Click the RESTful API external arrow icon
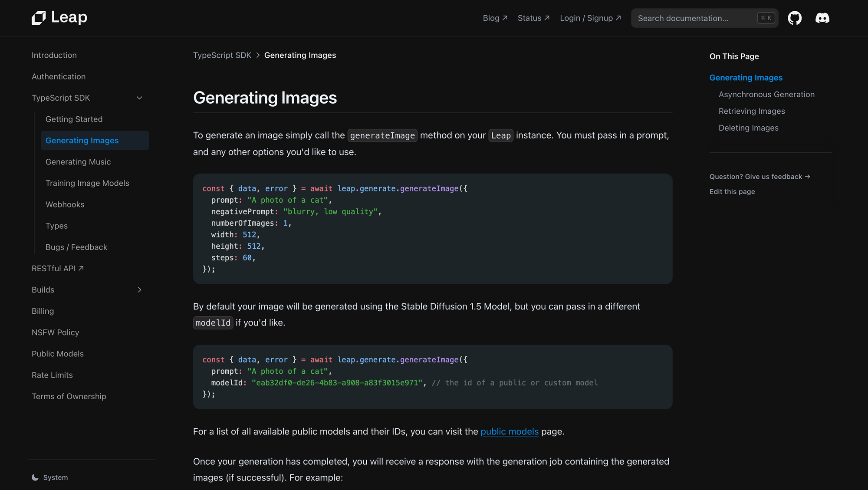This screenshot has width=868, height=490. (x=81, y=268)
